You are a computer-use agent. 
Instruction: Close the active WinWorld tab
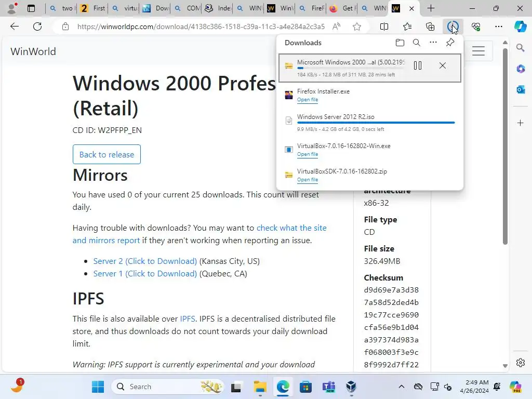click(411, 8)
